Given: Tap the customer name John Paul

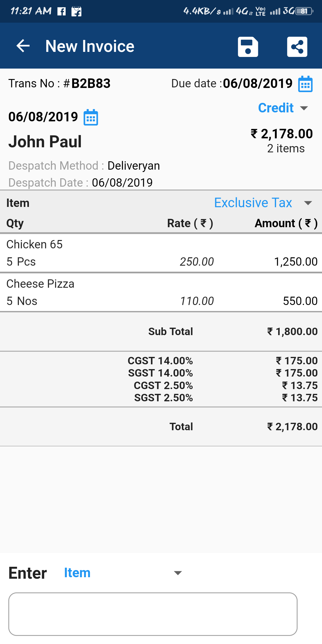Looking at the screenshot, I should pos(45,142).
